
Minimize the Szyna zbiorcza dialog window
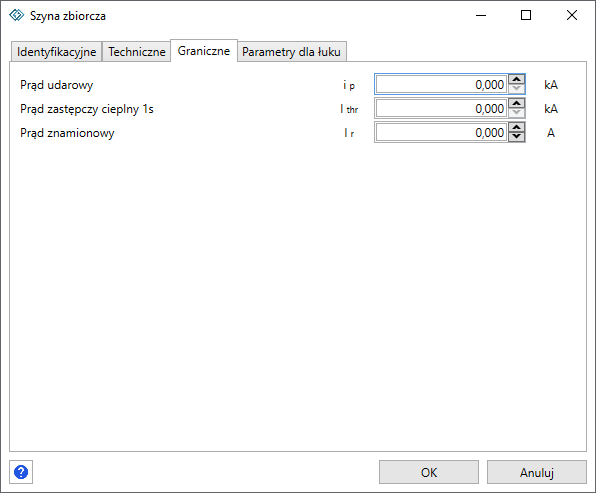[481, 15]
